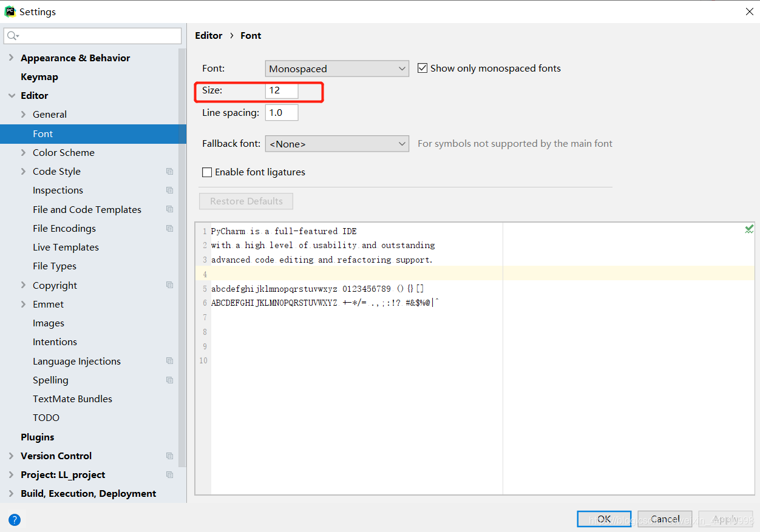The width and height of the screenshot is (760, 532).
Task: Click the project-level icon beside Inspections
Action: pyautogui.click(x=169, y=190)
